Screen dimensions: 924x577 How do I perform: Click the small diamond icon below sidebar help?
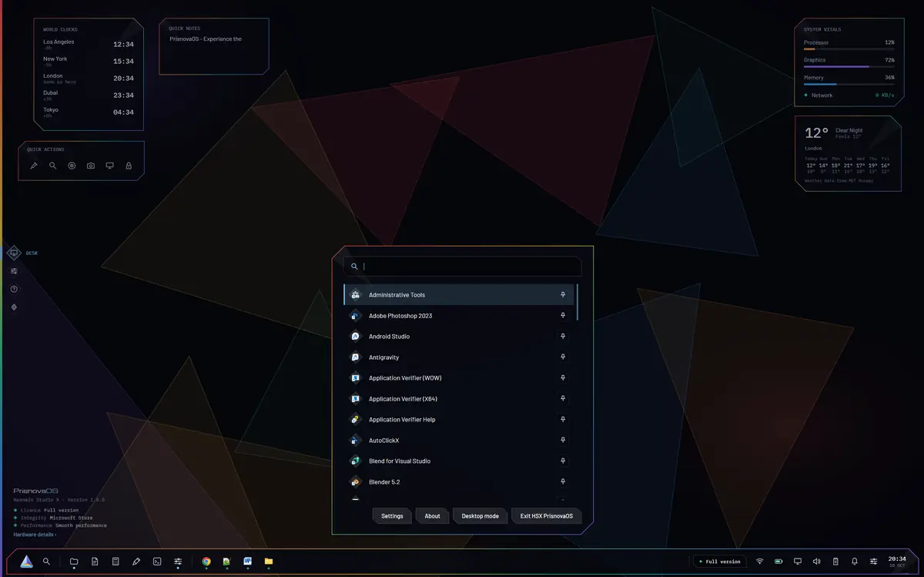(x=14, y=307)
